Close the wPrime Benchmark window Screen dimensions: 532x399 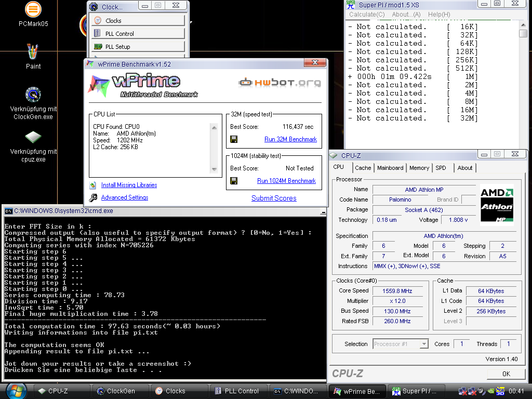[315, 62]
